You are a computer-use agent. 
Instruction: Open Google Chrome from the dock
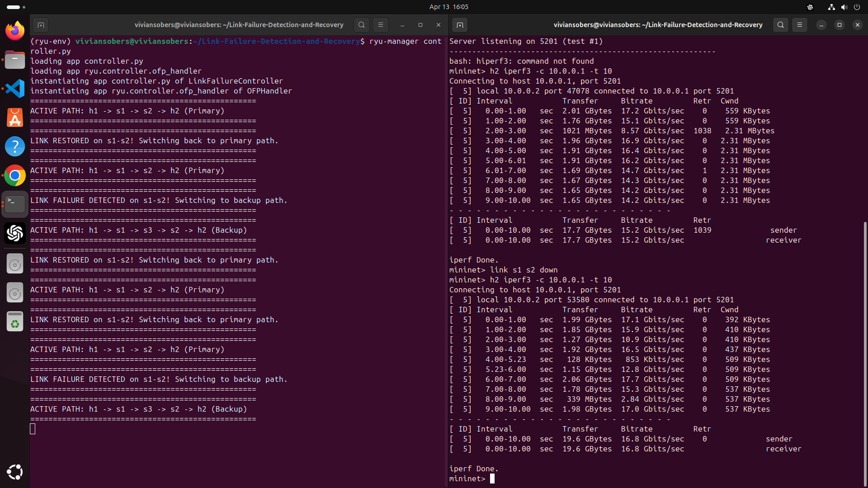(x=15, y=175)
